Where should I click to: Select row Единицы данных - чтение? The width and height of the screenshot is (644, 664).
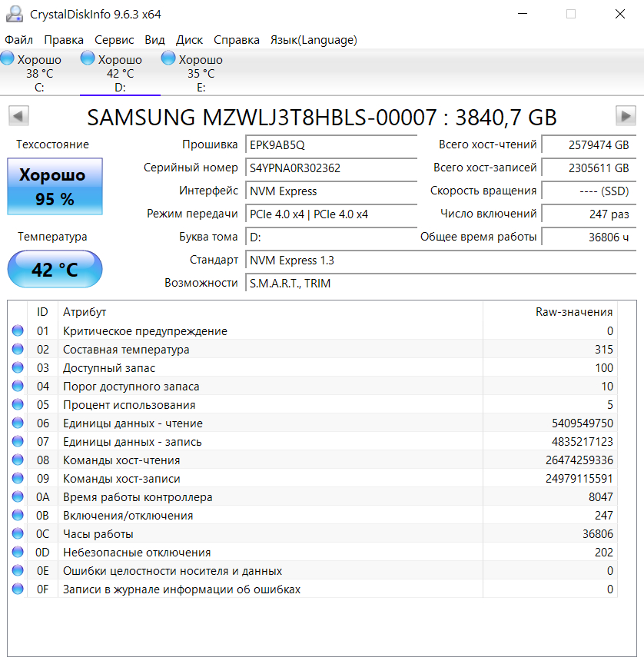(x=313, y=423)
